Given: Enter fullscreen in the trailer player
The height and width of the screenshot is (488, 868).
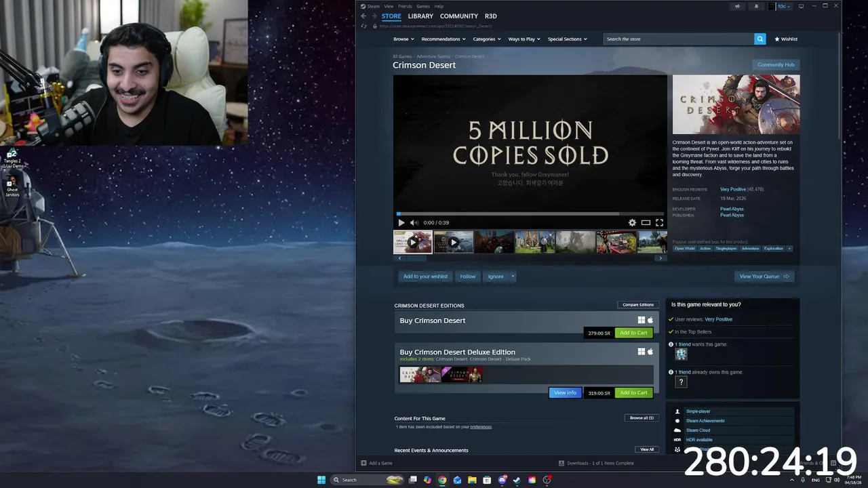Looking at the screenshot, I should 659,222.
